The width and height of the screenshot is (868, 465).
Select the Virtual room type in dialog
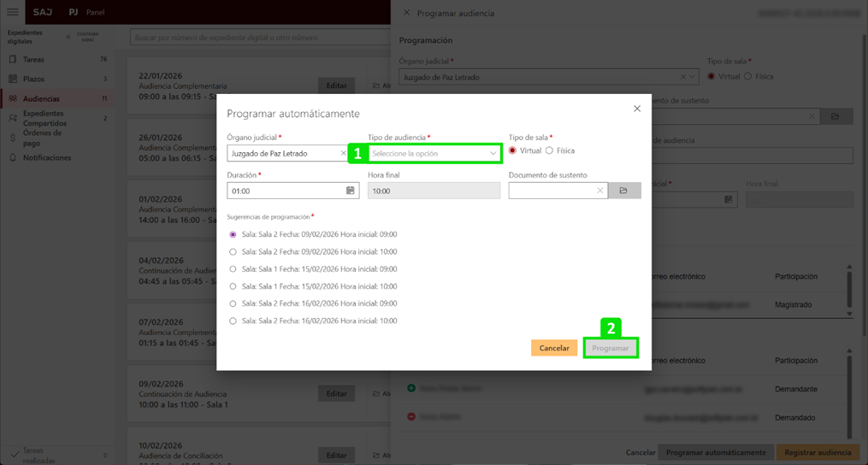(513, 150)
